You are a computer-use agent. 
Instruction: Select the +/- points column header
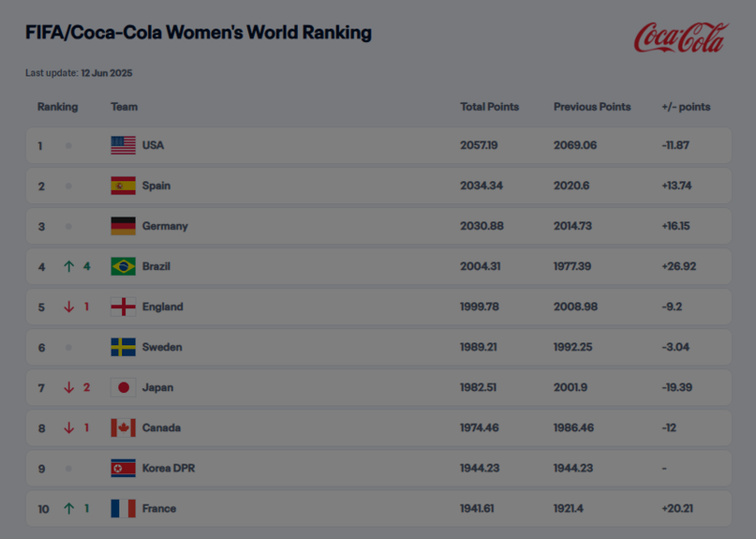tap(686, 107)
